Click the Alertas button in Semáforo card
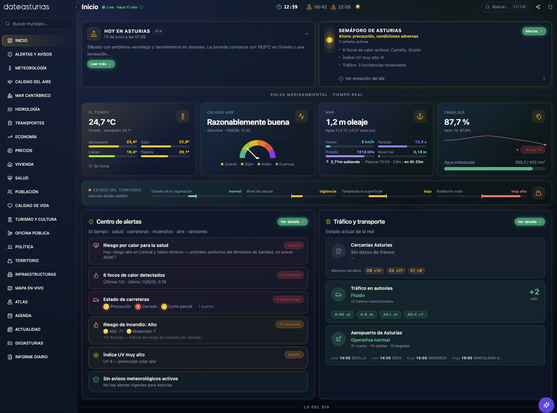 point(534,31)
